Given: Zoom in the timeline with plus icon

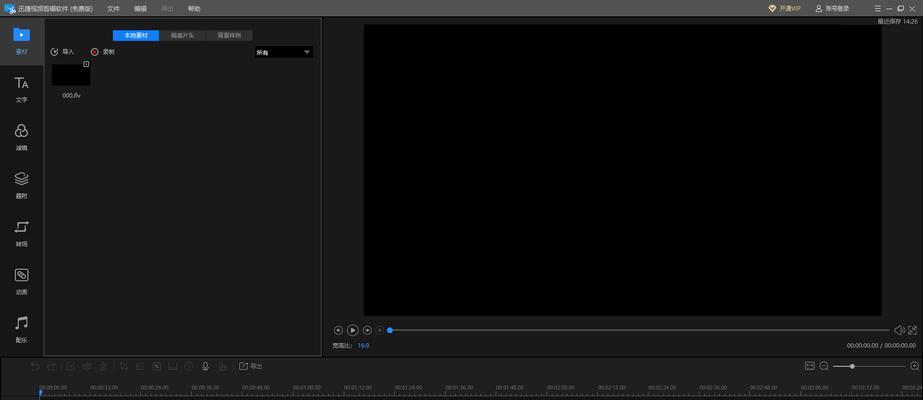Looking at the screenshot, I should pos(914,366).
